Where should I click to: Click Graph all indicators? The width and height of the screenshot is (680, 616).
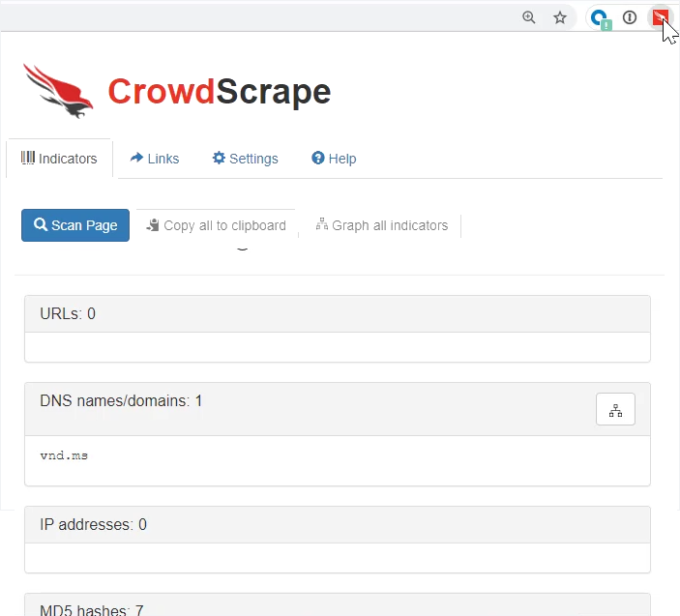click(382, 225)
